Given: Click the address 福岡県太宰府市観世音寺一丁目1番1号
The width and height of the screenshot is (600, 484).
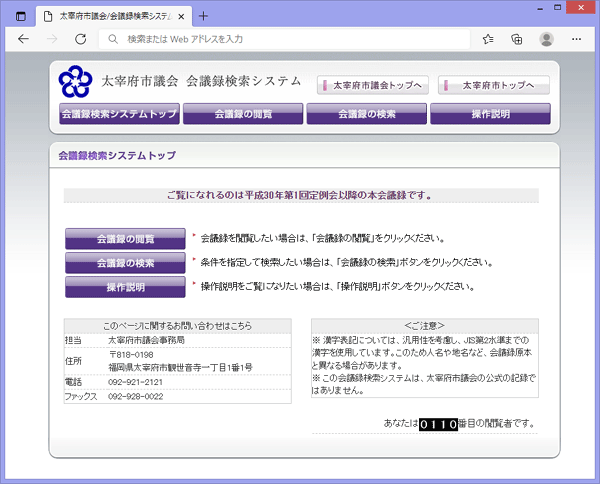Looking at the screenshot, I should tap(181, 368).
